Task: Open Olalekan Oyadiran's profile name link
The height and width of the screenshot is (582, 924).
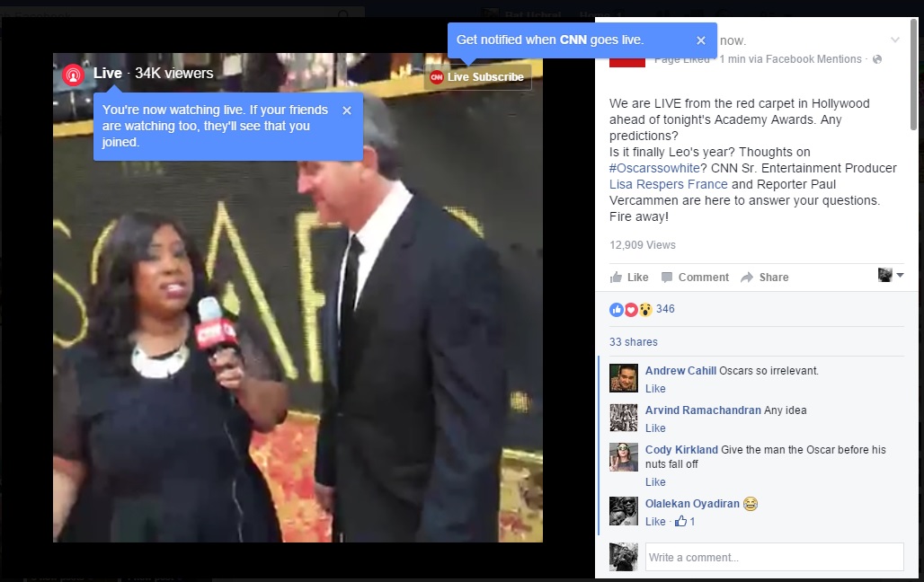Action: pos(692,504)
